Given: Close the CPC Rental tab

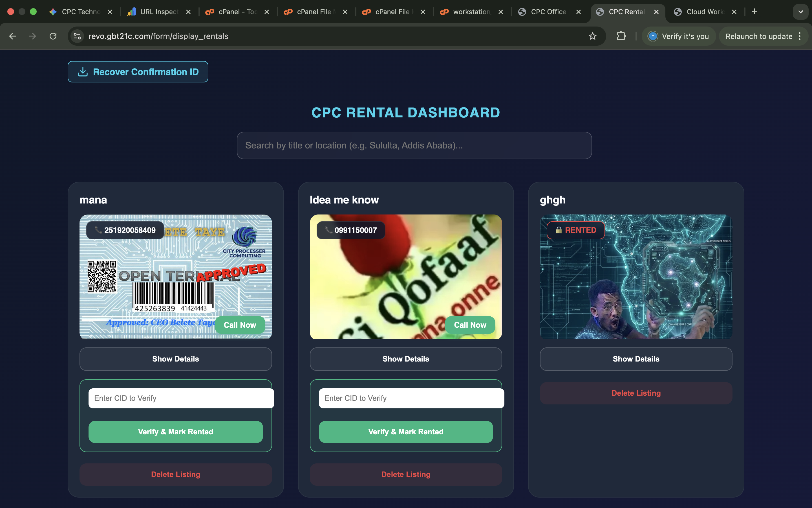Looking at the screenshot, I should (x=656, y=12).
